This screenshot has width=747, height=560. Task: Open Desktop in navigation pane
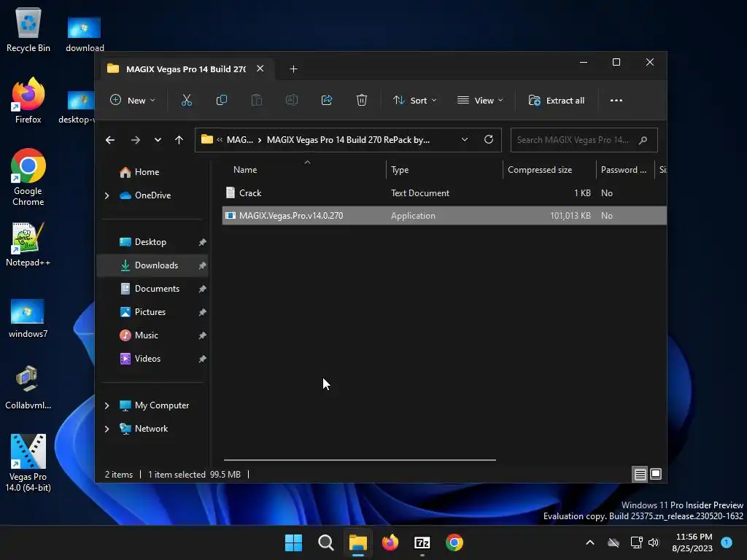pos(150,242)
